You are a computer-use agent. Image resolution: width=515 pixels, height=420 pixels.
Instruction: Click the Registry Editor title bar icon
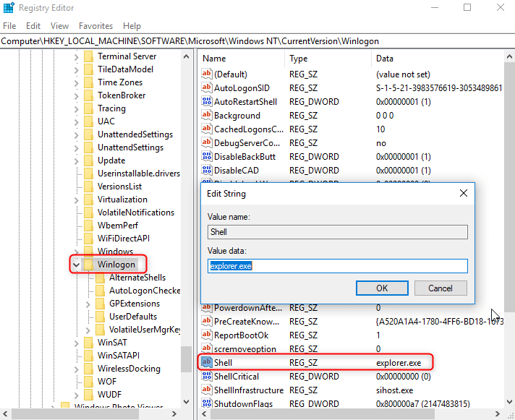8,8
